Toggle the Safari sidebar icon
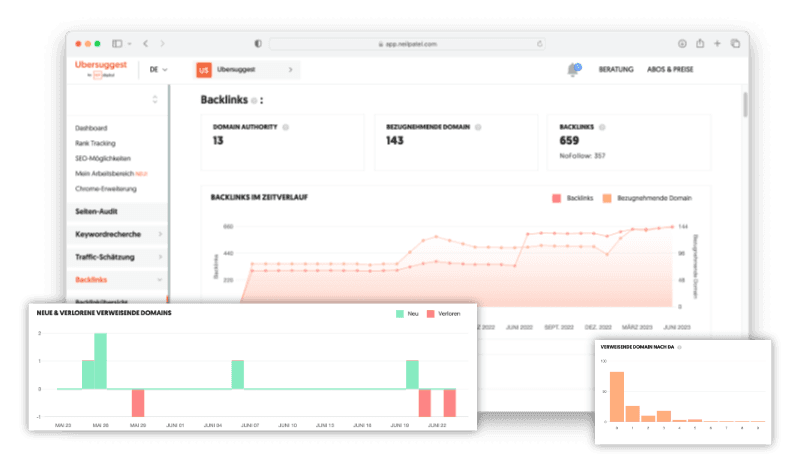This screenshot has width=800, height=461. 117,44
